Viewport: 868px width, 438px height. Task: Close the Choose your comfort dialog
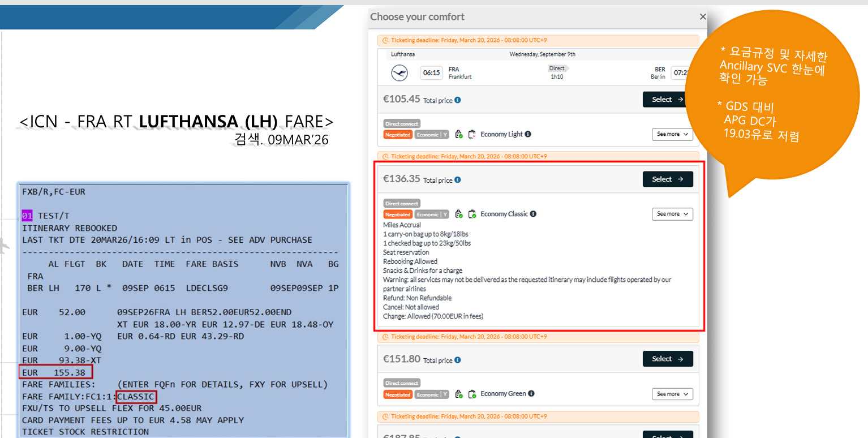click(703, 17)
